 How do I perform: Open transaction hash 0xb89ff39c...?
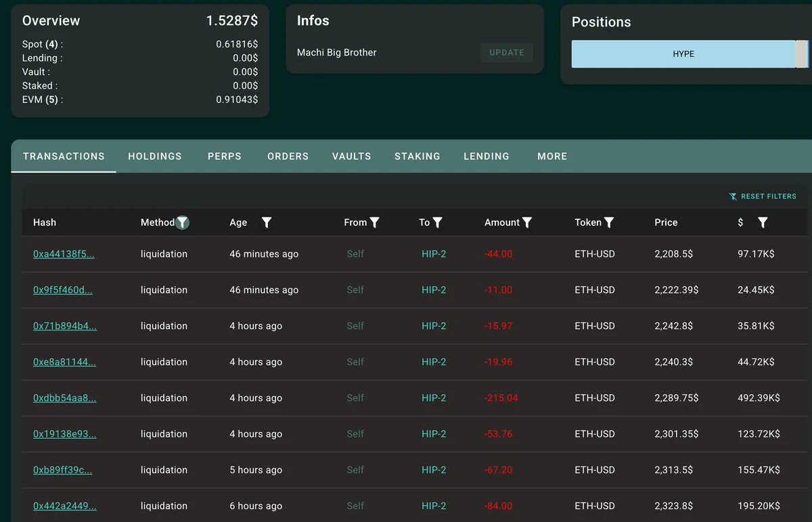[62, 469]
